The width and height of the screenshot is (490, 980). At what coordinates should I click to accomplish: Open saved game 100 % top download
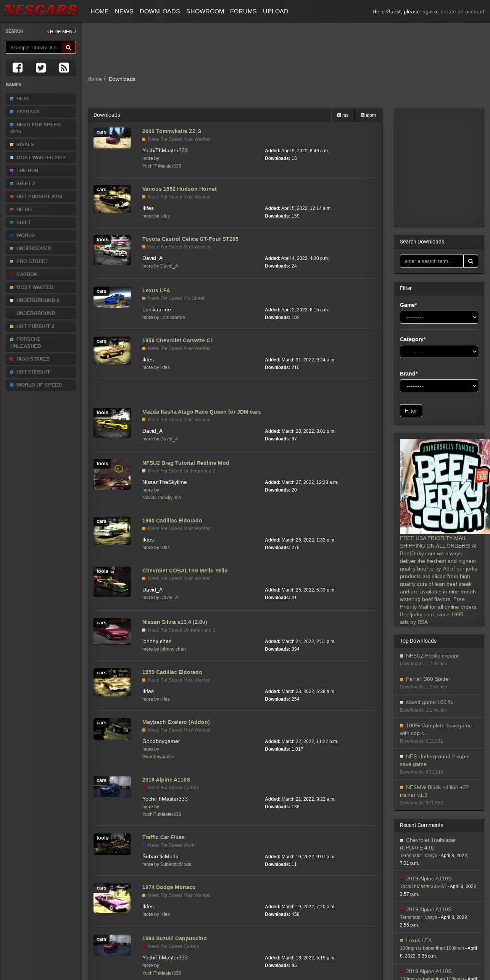[429, 702]
